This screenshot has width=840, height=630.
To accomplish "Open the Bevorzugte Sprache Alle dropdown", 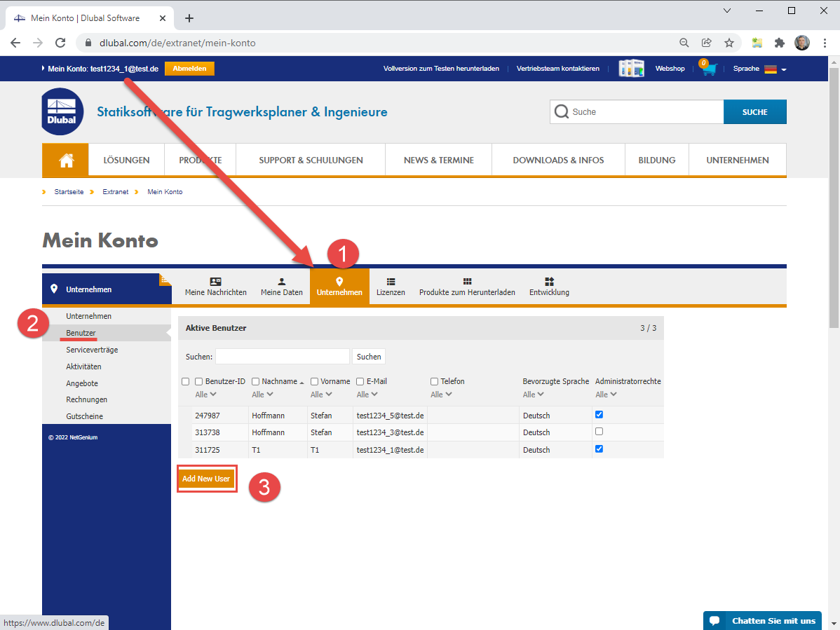I will (534, 394).
